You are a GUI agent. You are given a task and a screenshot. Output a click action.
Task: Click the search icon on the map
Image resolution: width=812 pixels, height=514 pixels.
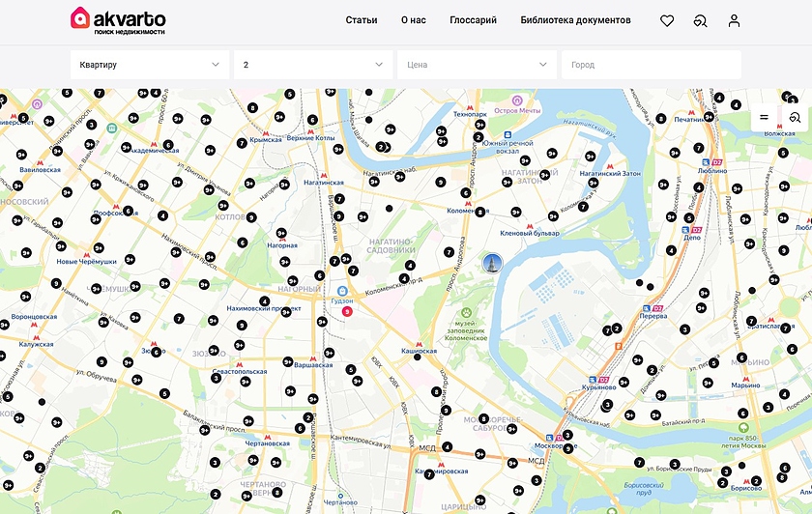(x=795, y=117)
